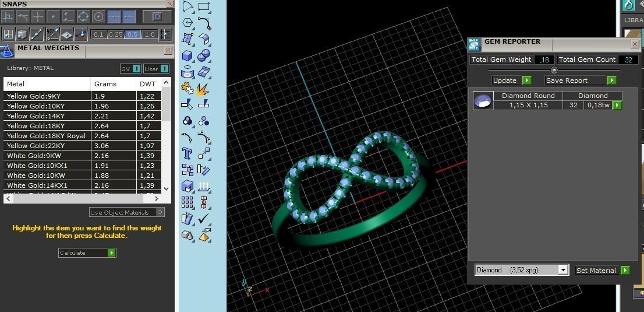644x312 pixels.
Task: Toggle the Quadrant snap
Action: 83,16
